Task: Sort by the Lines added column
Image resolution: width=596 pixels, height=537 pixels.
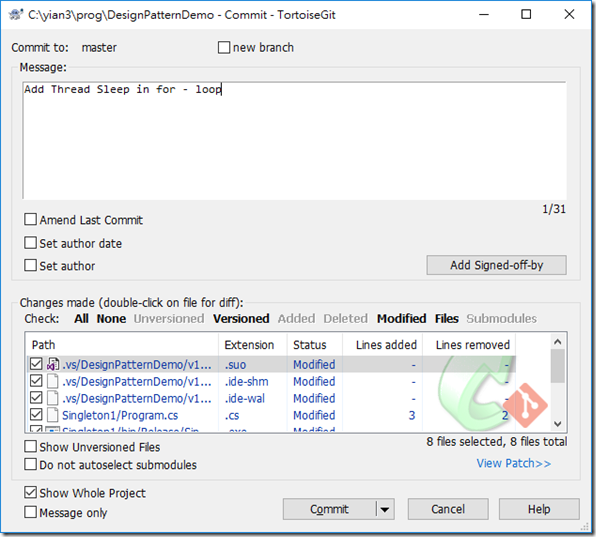Action: click(382, 345)
